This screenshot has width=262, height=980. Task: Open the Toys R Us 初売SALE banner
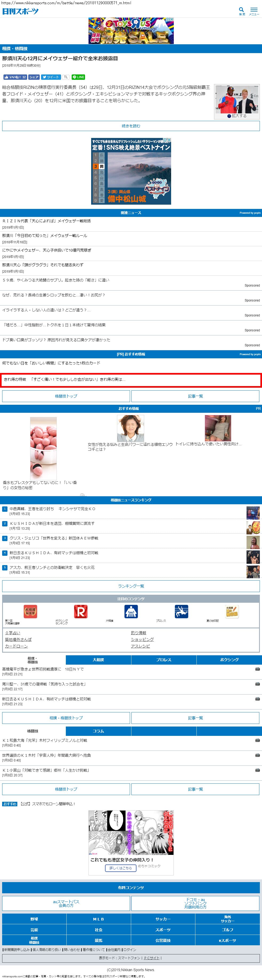click(131, 31)
